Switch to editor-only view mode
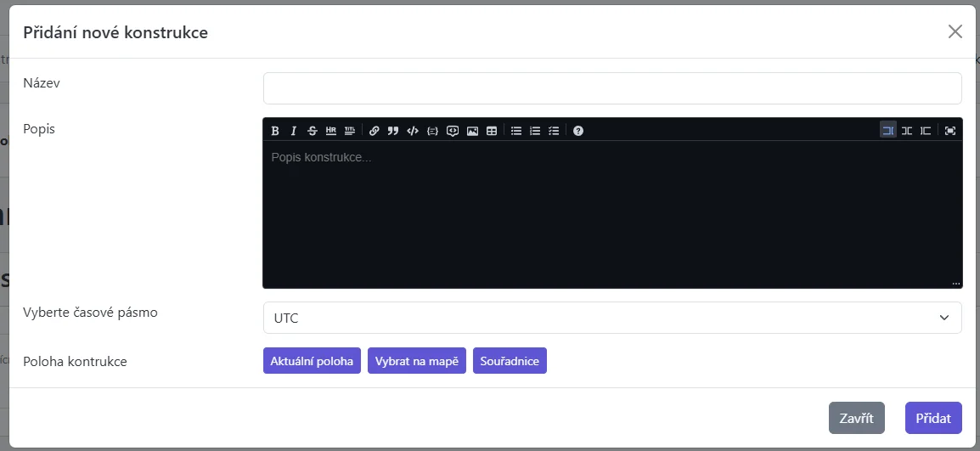This screenshot has height=451, width=980. coord(888,131)
